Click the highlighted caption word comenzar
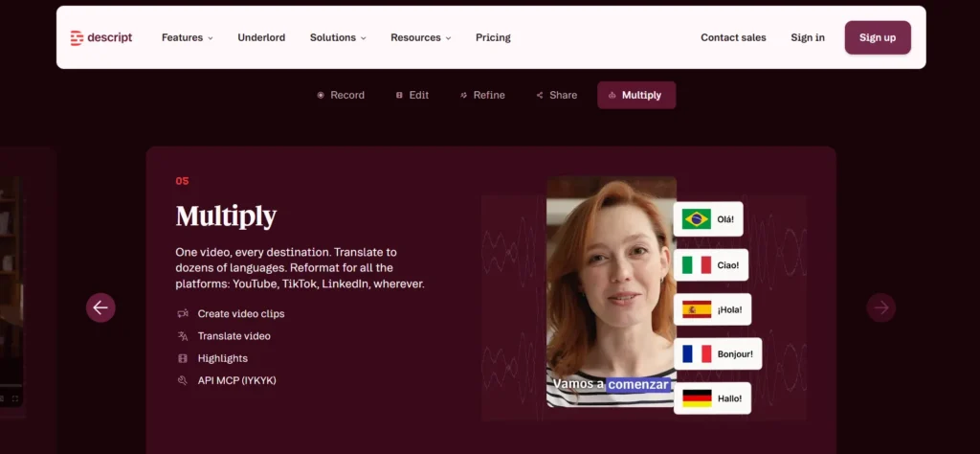This screenshot has width=980, height=454. coord(638,385)
